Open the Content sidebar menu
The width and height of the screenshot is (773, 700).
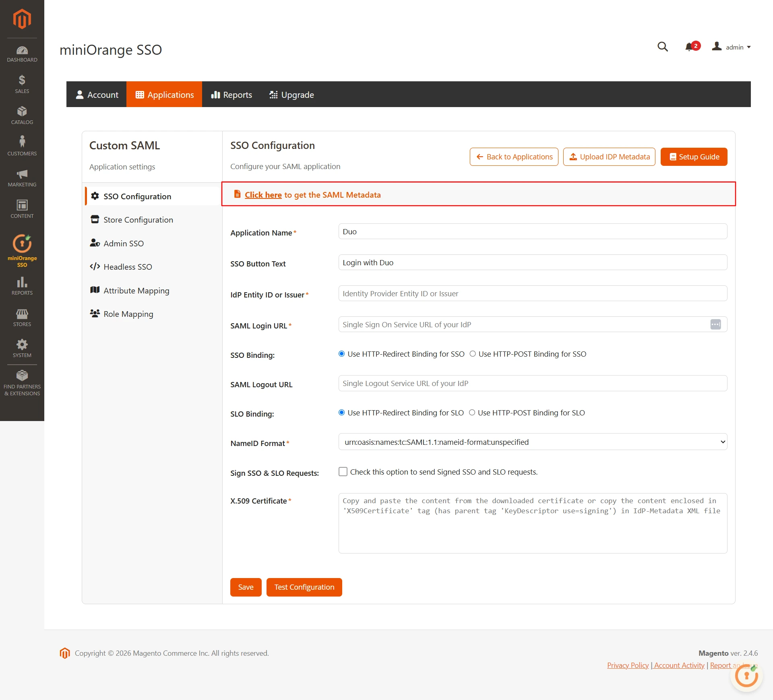pos(22,209)
